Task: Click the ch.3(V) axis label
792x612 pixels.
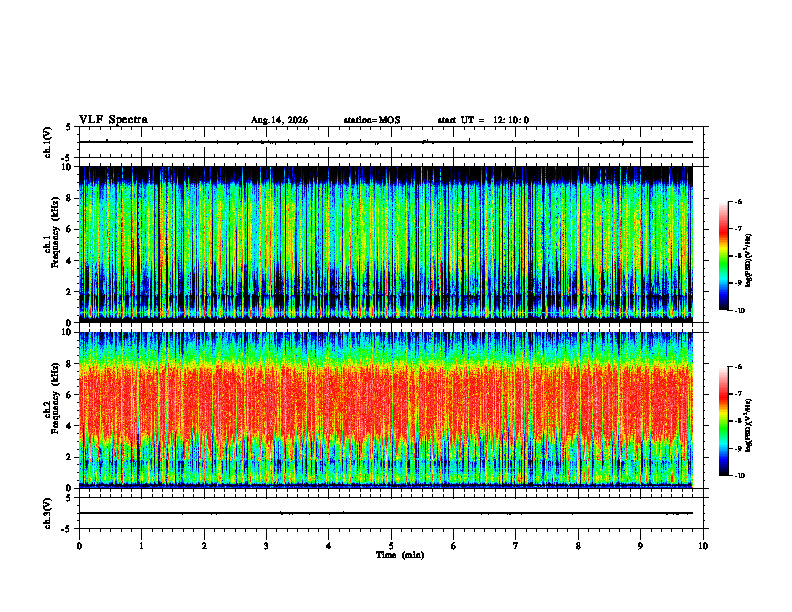Action: [x=47, y=513]
